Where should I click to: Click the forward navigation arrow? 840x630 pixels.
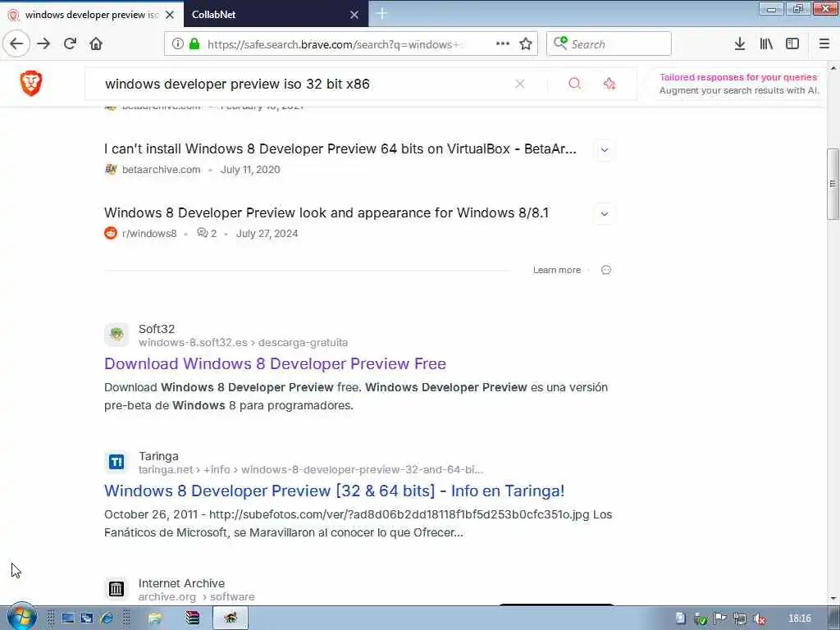pos(43,43)
